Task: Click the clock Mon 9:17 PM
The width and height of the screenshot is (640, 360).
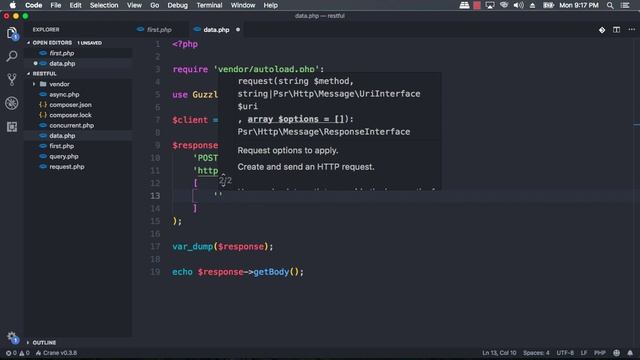Action: pos(578,5)
